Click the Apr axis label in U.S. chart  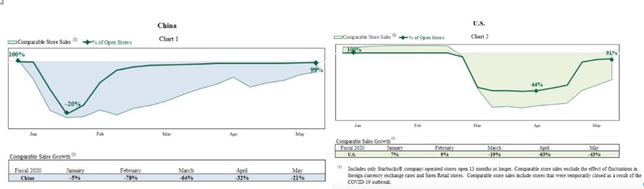click(537, 125)
